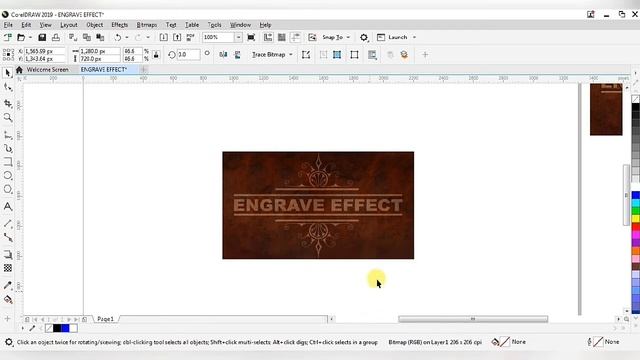640x360 pixels.
Task: Click the New document icon
Action: [x=7, y=37]
